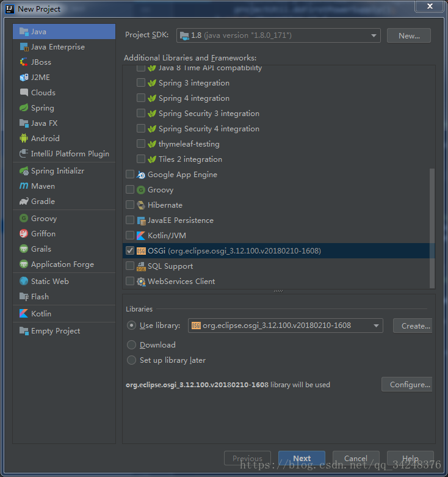Click the WebServices Client gear icon
448x477 pixels.
pyautogui.click(x=141, y=282)
